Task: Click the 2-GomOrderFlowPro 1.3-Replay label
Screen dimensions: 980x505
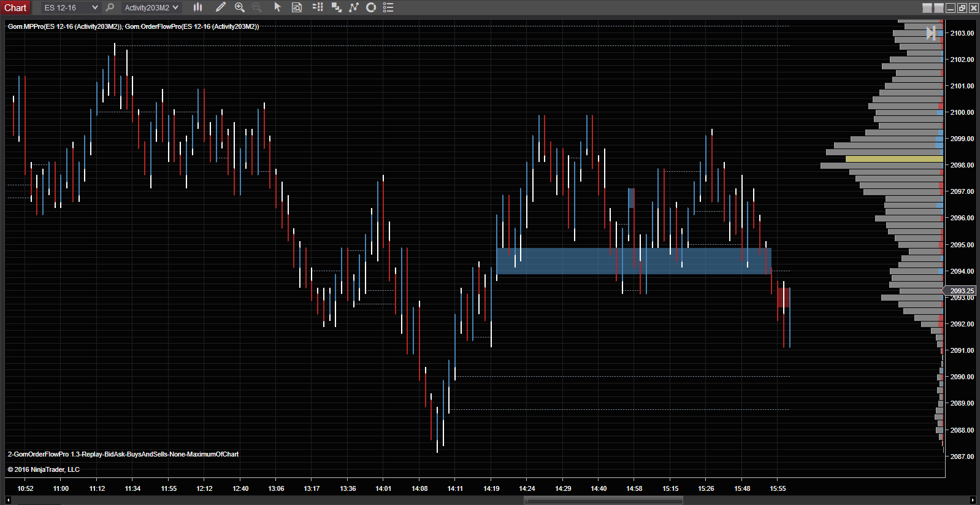Action: click(123, 454)
